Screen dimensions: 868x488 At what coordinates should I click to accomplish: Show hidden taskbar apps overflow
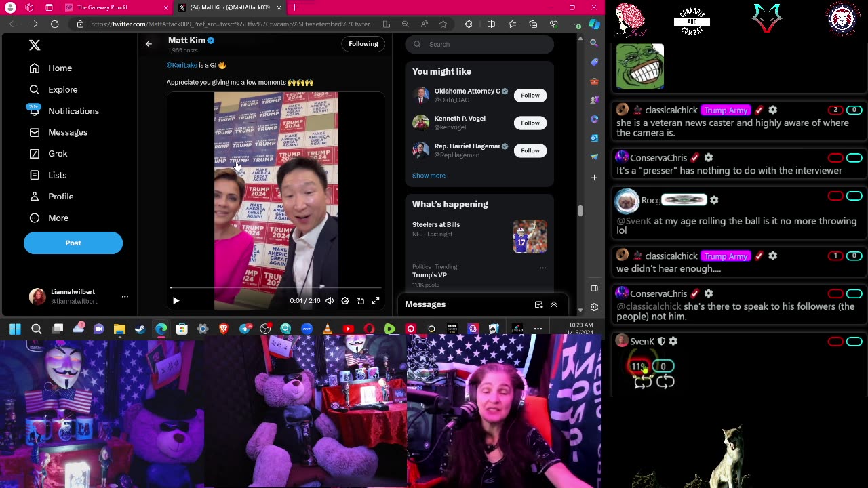pos(538,329)
